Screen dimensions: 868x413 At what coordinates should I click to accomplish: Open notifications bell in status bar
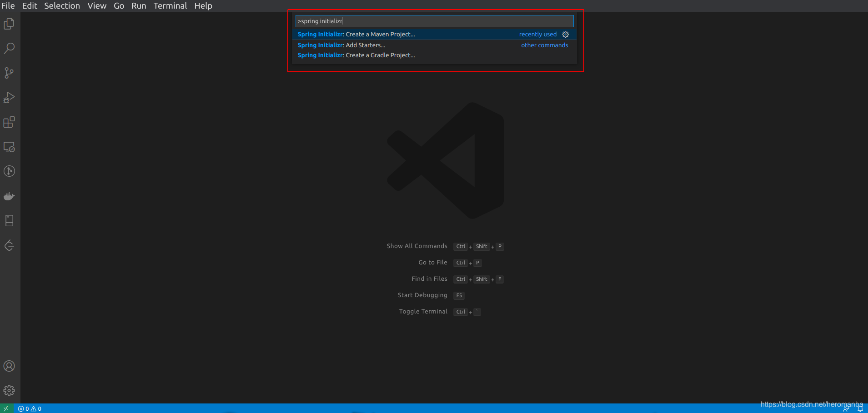click(x=860, y=409)
